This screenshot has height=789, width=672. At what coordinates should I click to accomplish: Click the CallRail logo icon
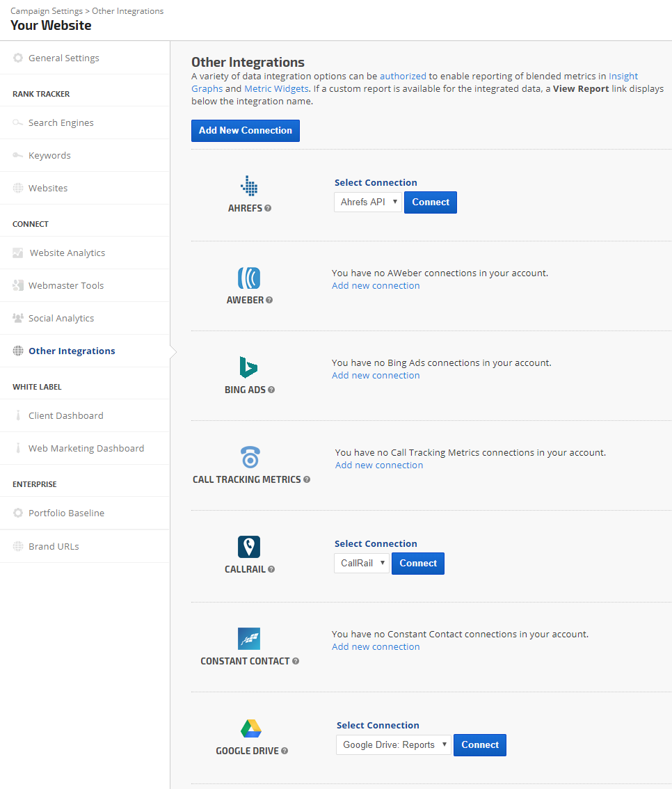[x=249, y=547]
